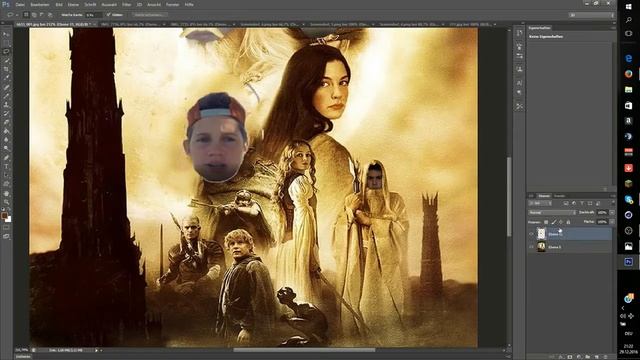
Task: Select the Dodge tool
Action: pyautogui.click(x=6, y=149)
